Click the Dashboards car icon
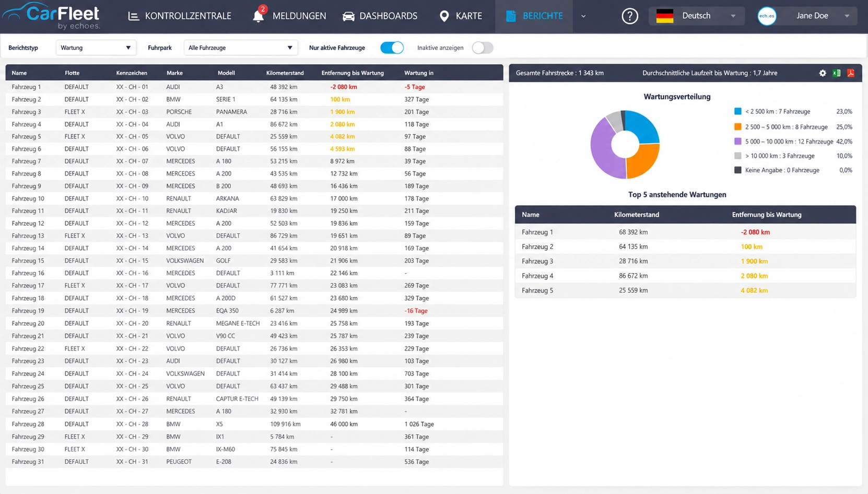 [x=348, y=16]
